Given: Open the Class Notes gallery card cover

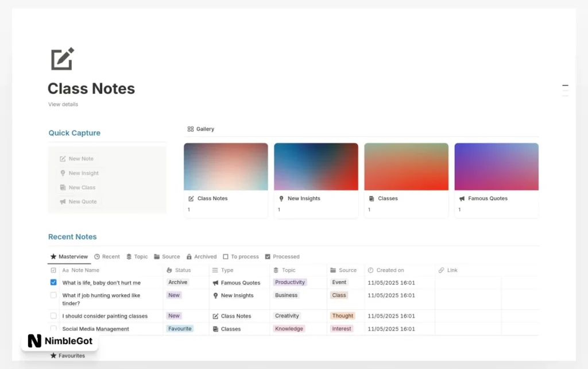Looking at the screenshot, I should (226, 167).
